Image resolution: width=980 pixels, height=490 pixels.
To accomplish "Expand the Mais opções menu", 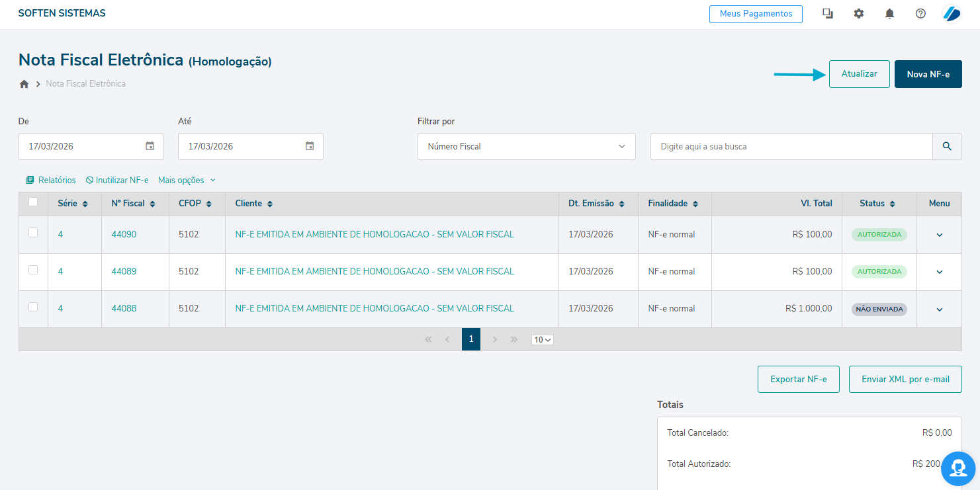I will point(187,180).
